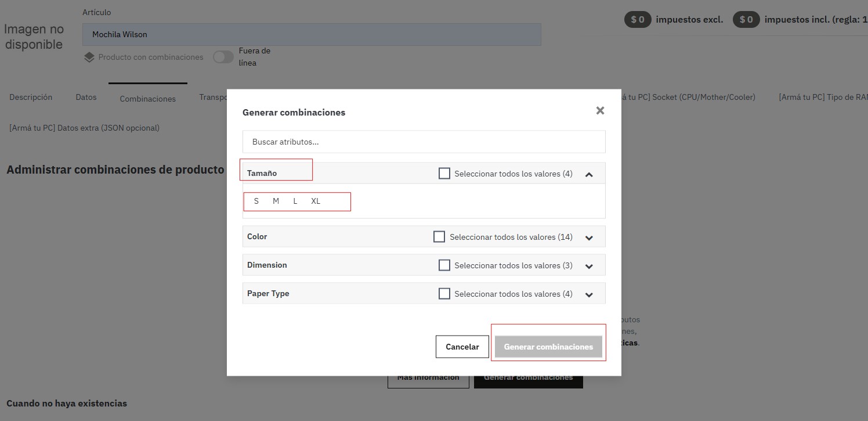Click the Imagen no disponible placeholder
This screenshot has height=421, width=868.
click(x=34, y=37)
